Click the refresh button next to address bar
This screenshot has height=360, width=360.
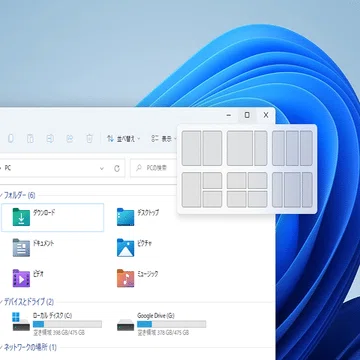[117, 169]
